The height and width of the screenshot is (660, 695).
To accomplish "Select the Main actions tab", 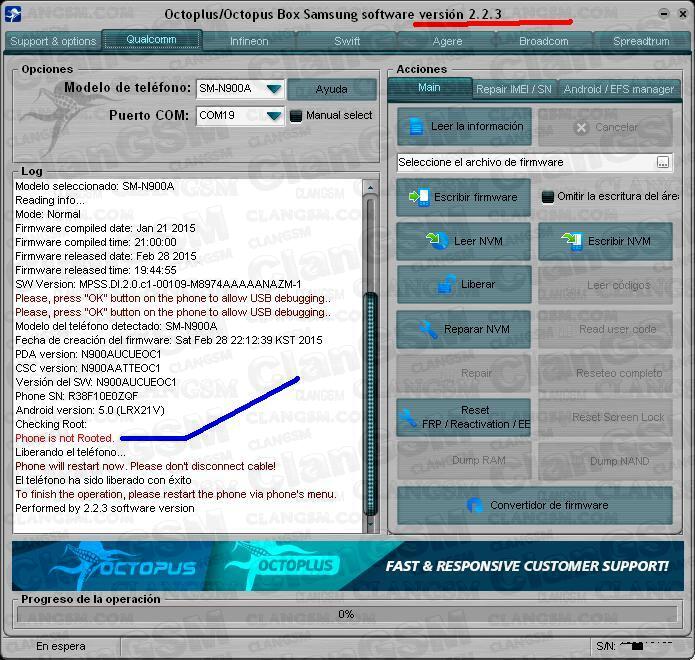I will point(429,88).
